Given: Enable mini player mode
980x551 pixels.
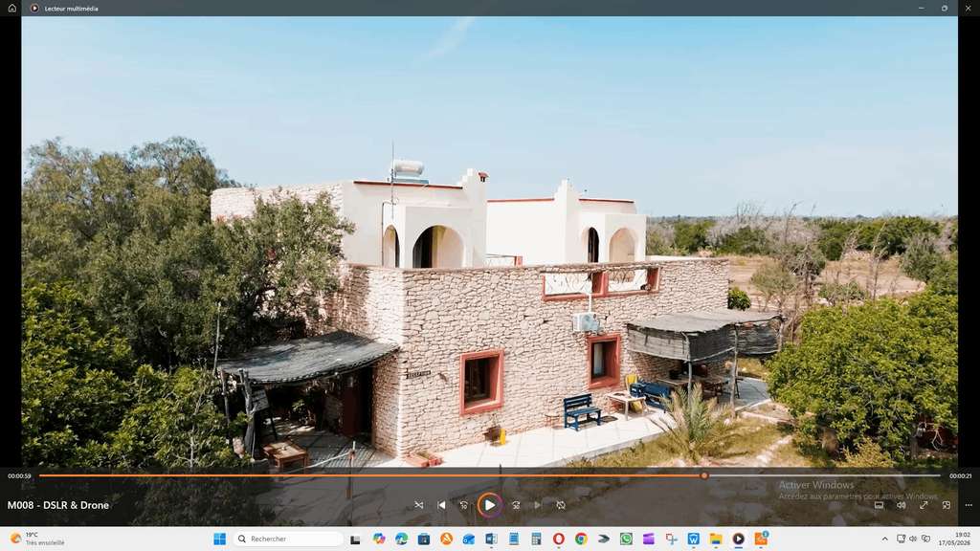Looking at the screenshot, I should click(x=947, y=505).
